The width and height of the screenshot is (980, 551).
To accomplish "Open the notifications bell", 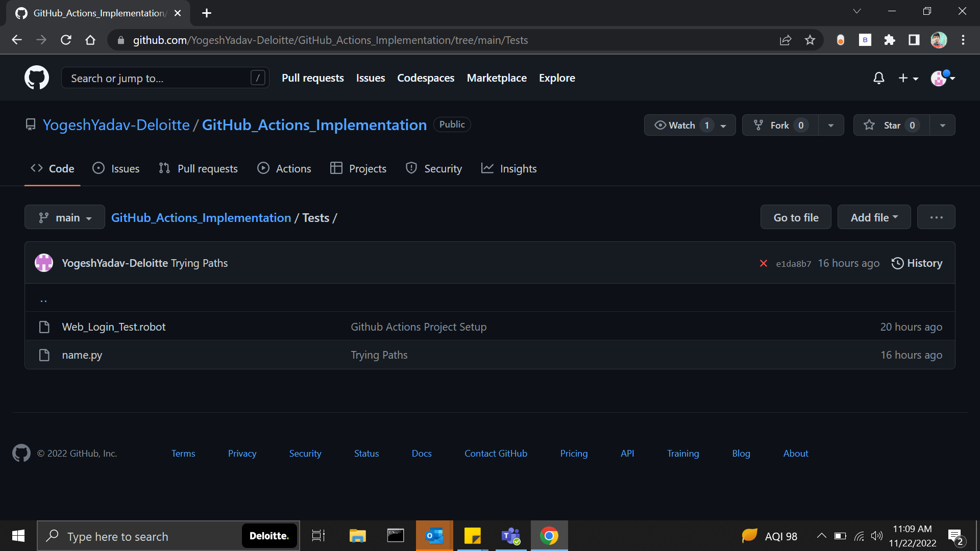I will (878, 78).
